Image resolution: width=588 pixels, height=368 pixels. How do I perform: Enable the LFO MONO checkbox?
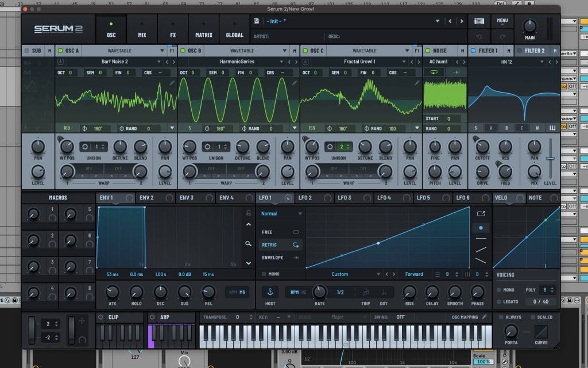click(264, 274)
